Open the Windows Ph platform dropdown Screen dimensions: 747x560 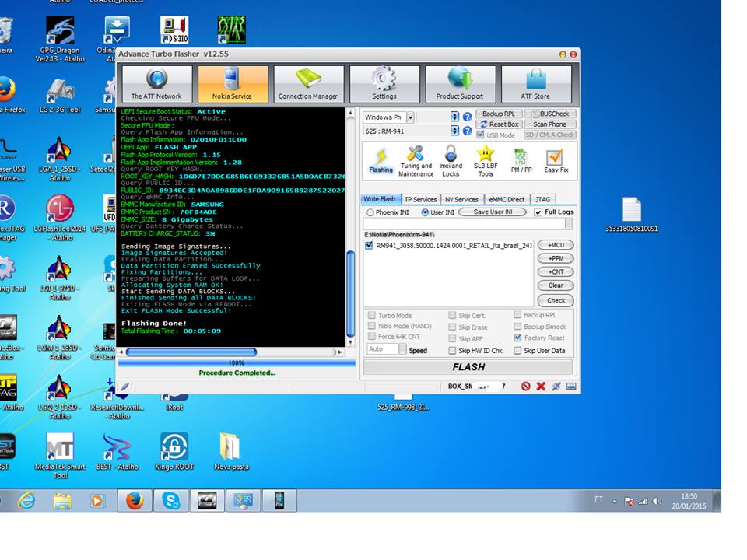coord(410,117)
